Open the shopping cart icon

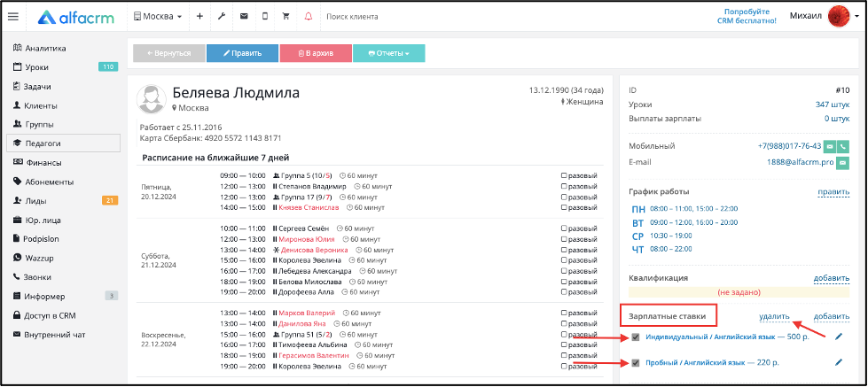tap(286, 17)
